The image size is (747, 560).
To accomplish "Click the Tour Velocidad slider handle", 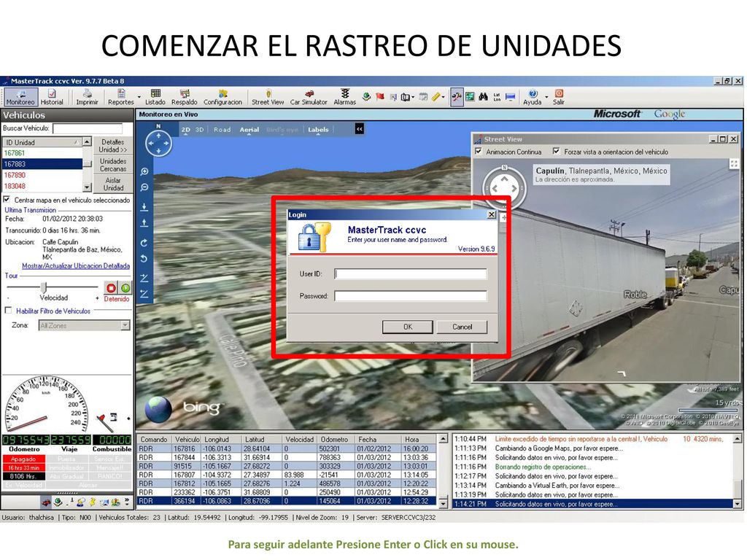I will (44, 287).
